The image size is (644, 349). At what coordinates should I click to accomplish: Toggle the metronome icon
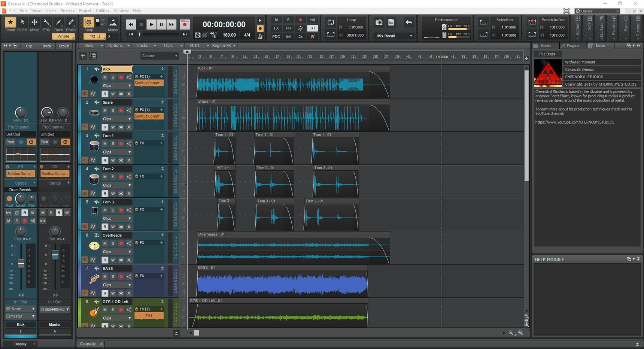tap(260, 36)
